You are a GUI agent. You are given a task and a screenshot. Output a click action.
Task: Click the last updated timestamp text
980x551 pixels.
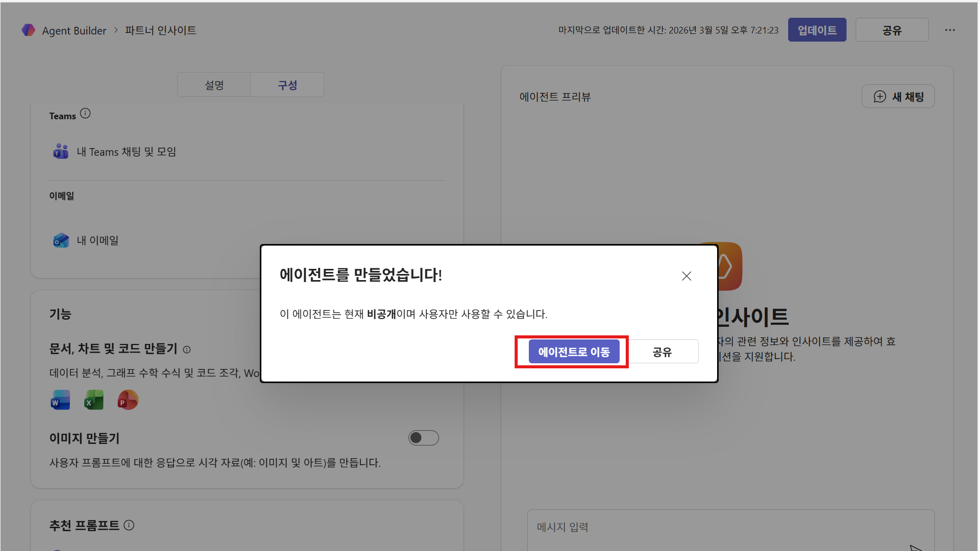point(668,30)
